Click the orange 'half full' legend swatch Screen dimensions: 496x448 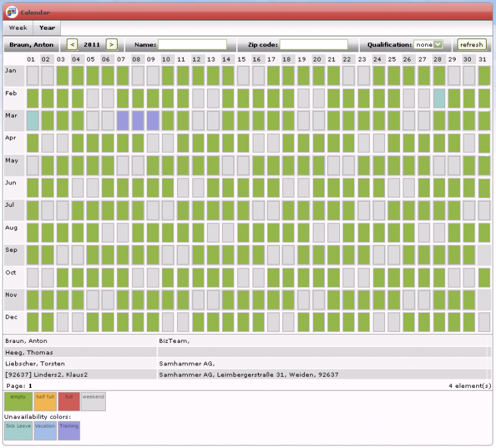point(45,401)
